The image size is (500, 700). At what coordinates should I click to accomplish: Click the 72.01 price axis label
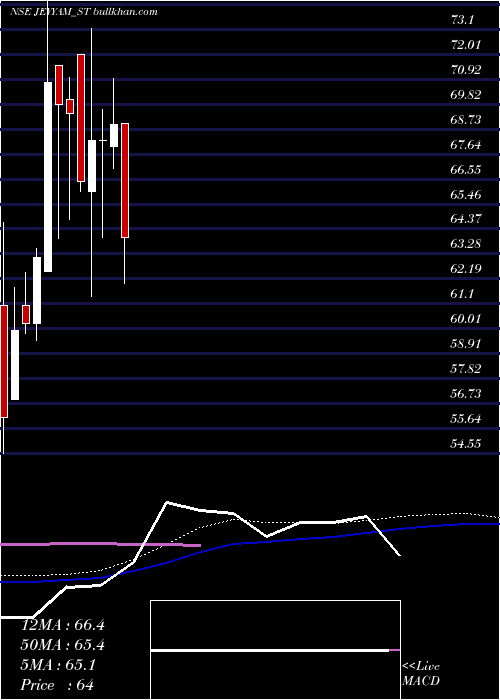(x=466, y=45)
